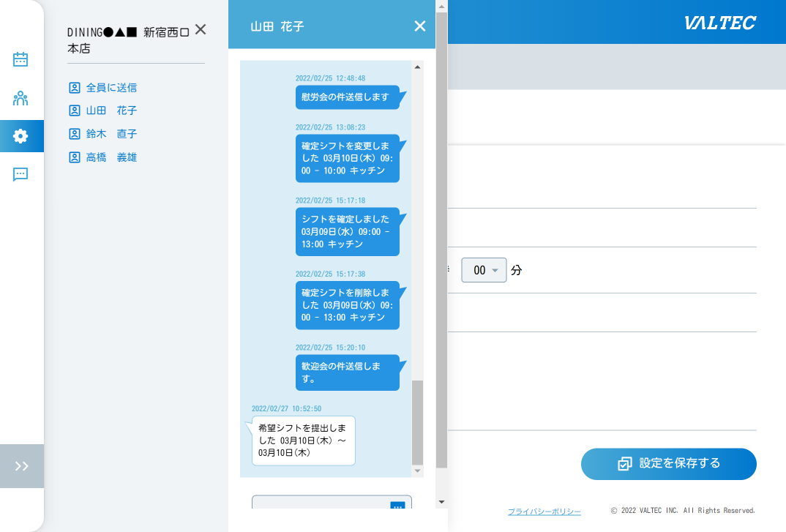Select the staff management icon in the sidebar
The height and width of the screenshot is (532, 786).
point(21,97)
